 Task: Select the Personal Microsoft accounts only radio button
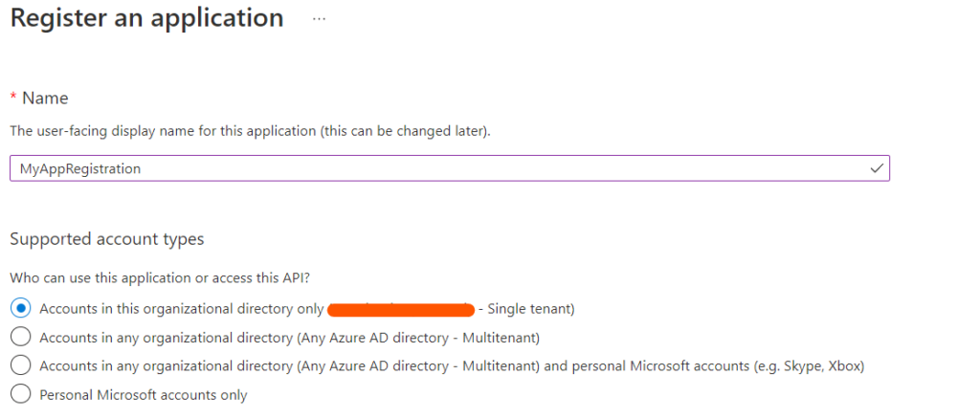click(21, 395)
